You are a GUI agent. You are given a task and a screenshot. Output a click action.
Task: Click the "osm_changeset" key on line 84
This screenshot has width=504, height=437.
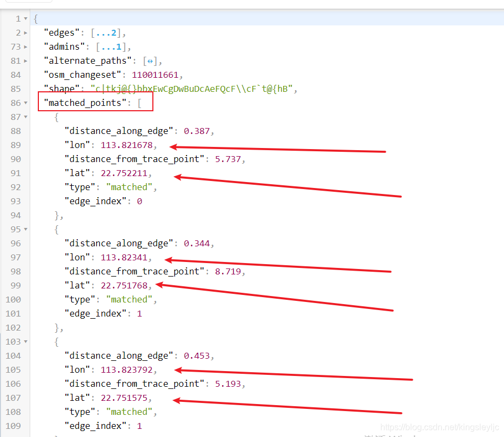(83, 75)
